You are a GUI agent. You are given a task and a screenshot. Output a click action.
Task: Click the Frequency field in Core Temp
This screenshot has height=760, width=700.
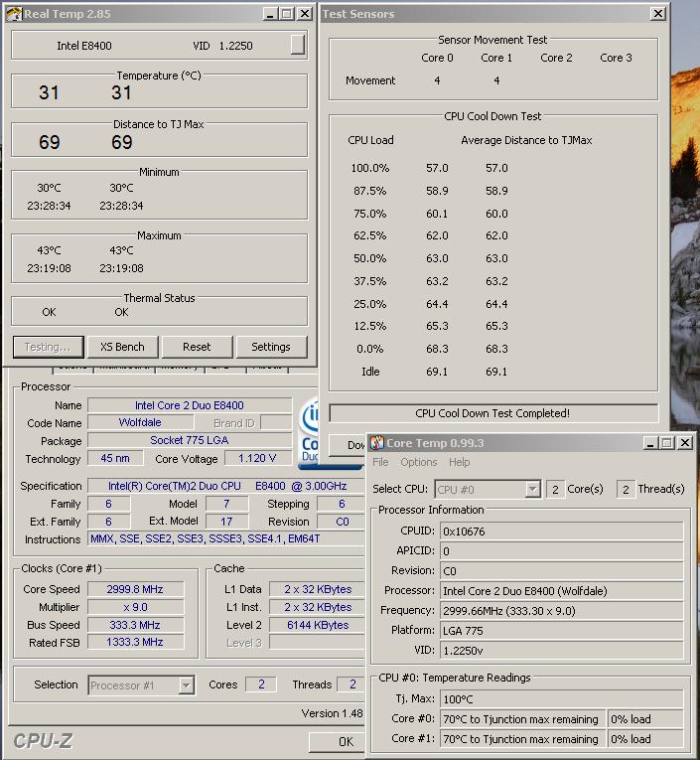click(x=561, y=611)
